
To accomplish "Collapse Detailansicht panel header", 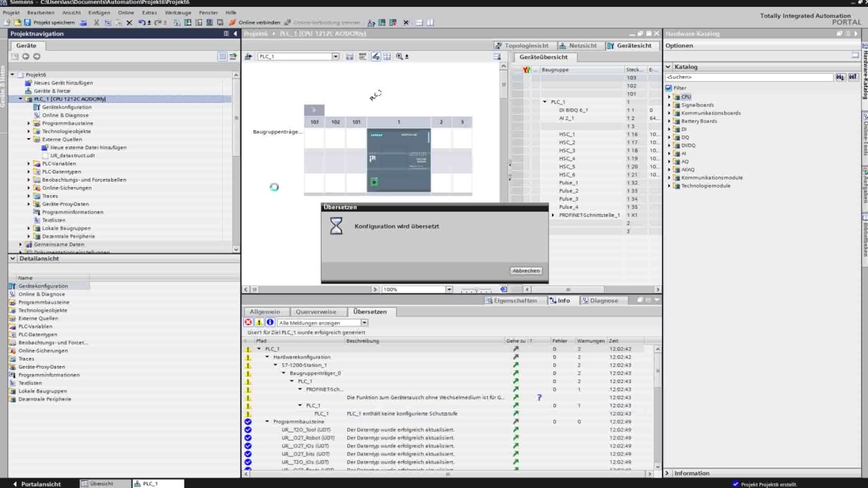I will (13, 258).
